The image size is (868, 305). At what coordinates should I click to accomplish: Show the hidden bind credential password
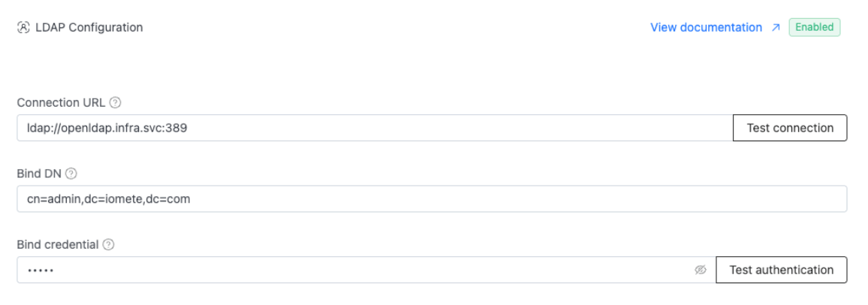[701, 270]
